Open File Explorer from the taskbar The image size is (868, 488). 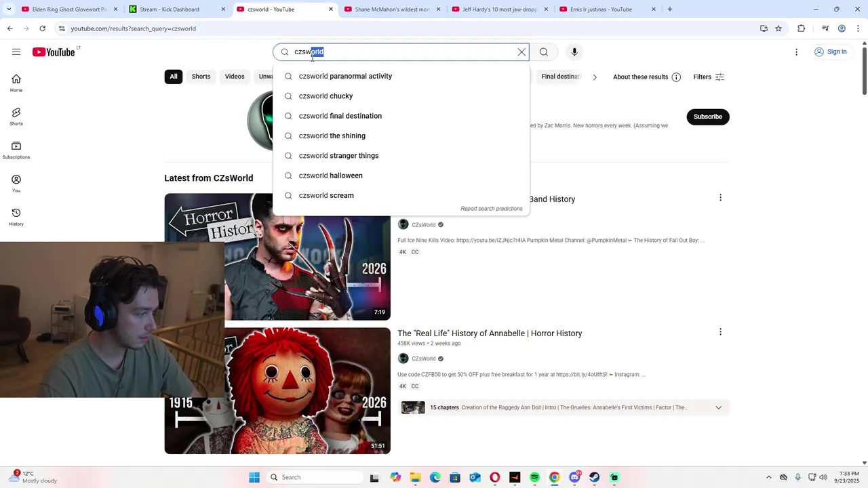pyautogui.click(x=415, y=477)
